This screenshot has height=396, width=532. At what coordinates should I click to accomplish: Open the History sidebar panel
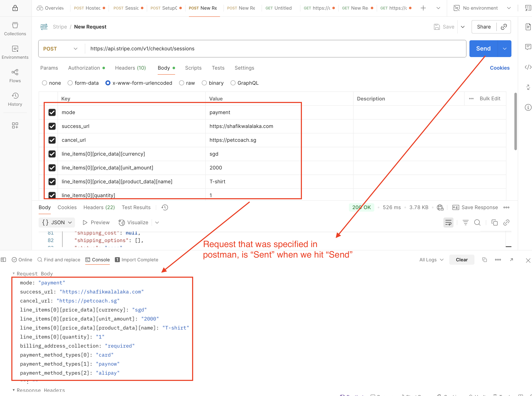(x=15, y=99)
